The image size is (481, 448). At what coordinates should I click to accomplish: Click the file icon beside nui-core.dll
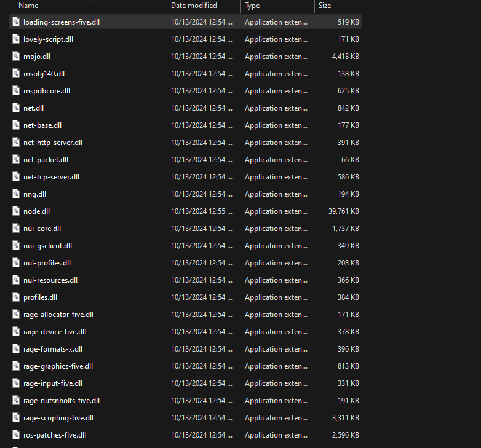[16, 227]
